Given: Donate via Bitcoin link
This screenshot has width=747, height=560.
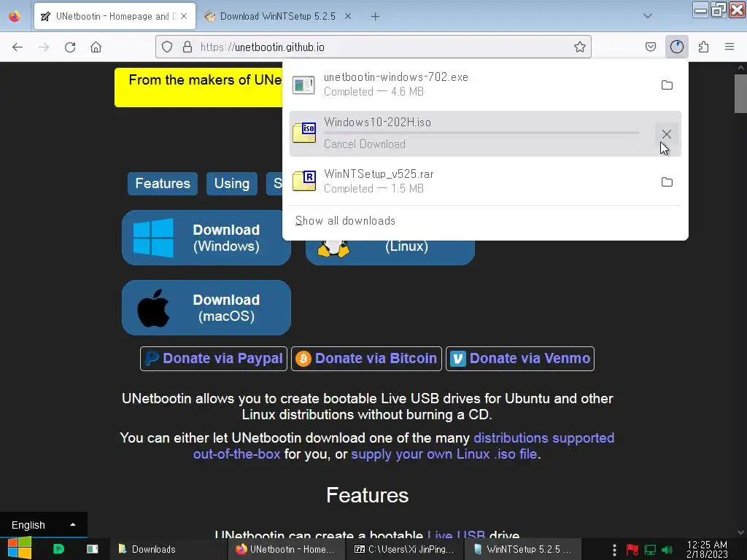Looking at the screenshot, I should click(366, 358).
